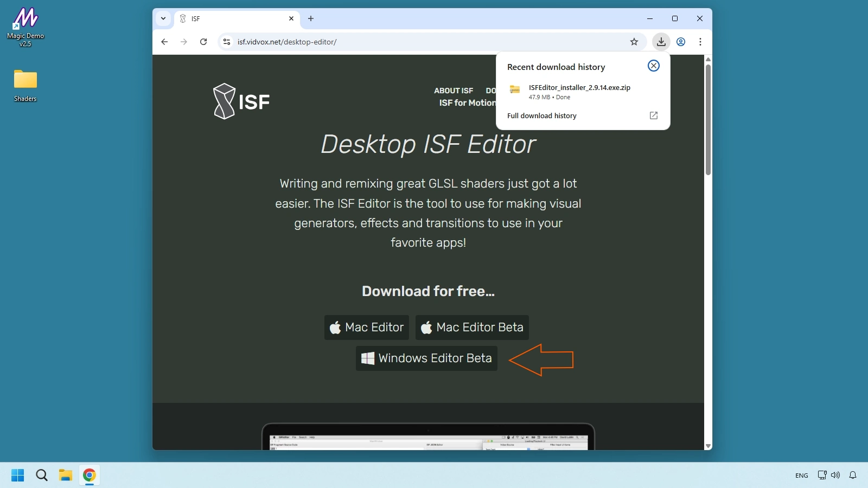Bookmark this page with the star icon
This screenshot has height=488, width=868.
coord(634,42)
